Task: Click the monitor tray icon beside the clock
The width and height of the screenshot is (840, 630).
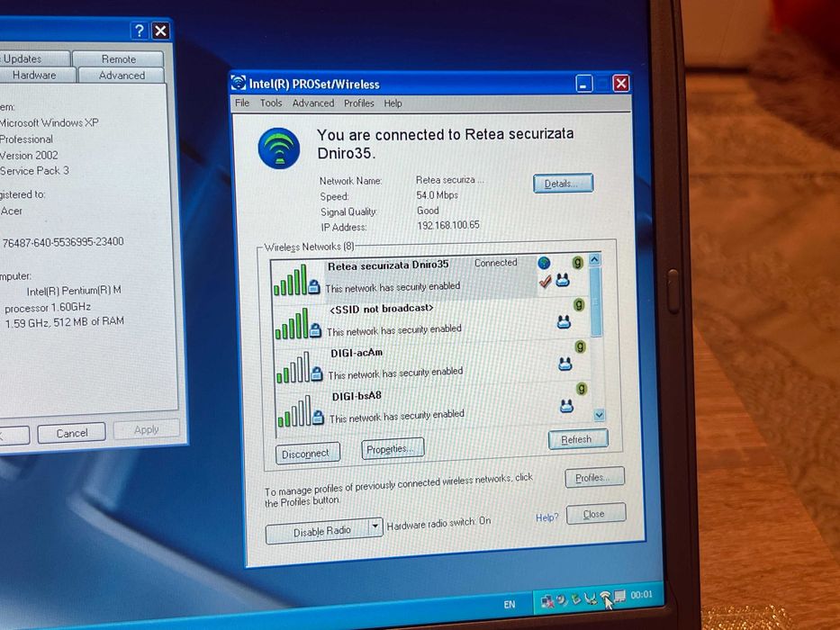Action: tap(619, 597)
